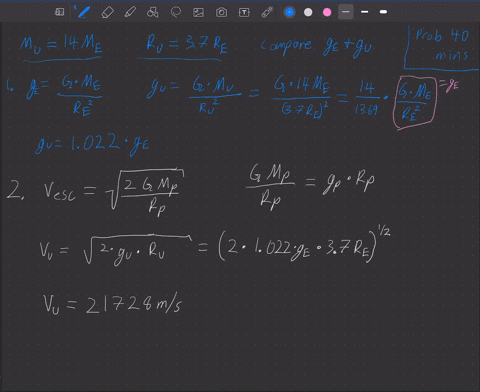Click the handwritten 'Prob 40 mins' note
480x392 pixels.
[x=442, y=45]
